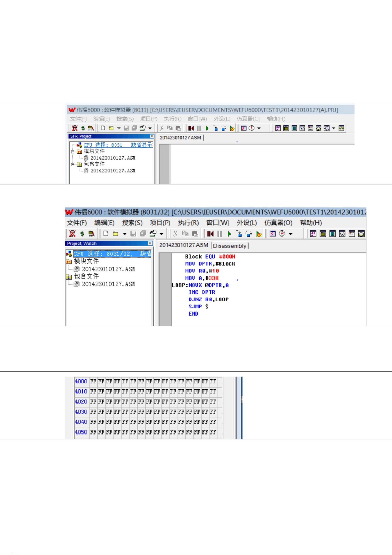The width and height of the screenshot is (392, 555).
Task: Click Save icon in 8031/32 window toolbar
Action: (x=133, y=233)
